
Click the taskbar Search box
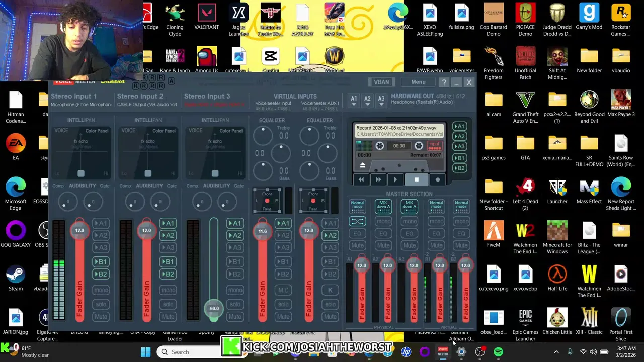coord(188,352)
